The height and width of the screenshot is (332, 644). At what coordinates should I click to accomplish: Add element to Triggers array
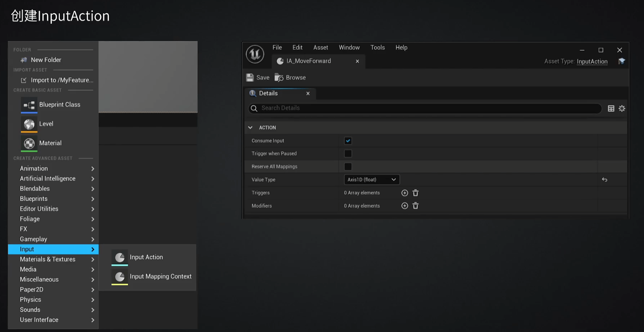(x=404, y=193)
